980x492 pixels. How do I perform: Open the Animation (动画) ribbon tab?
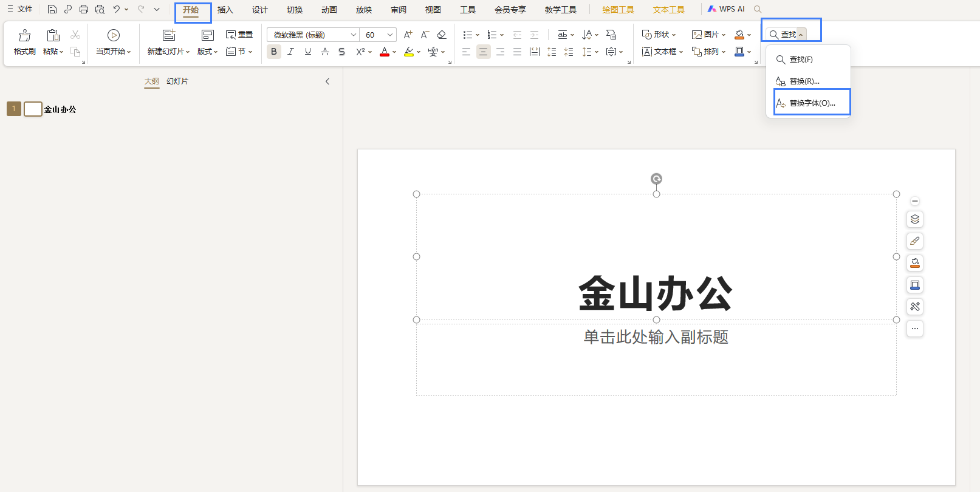click(x=329, y=10)
